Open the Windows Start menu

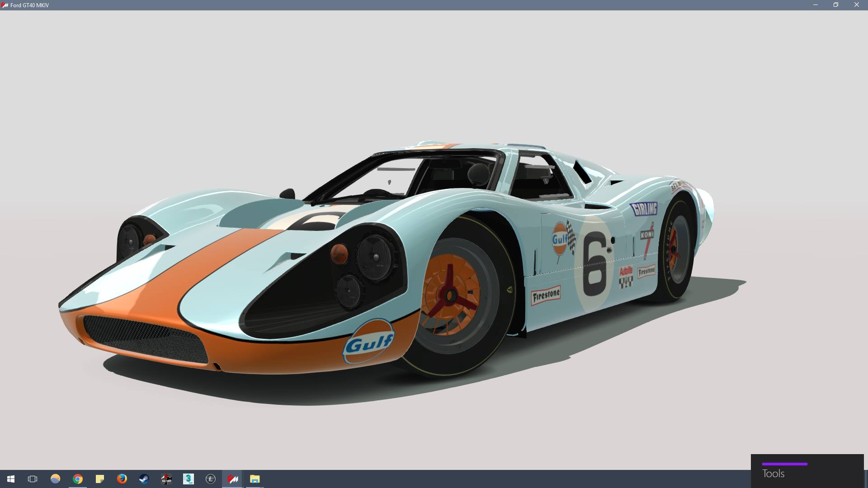click(x=11, y=479)
